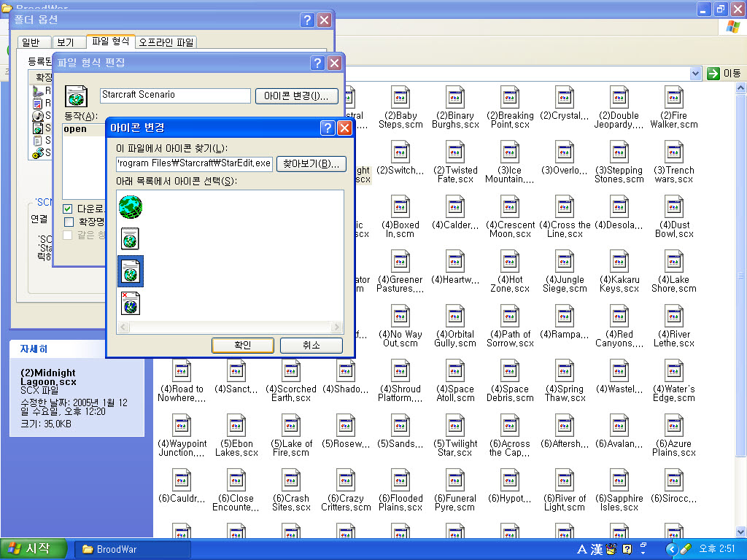
Task: Select the (3)Ice Mountain map icon
Action: [x=510, y=152]
